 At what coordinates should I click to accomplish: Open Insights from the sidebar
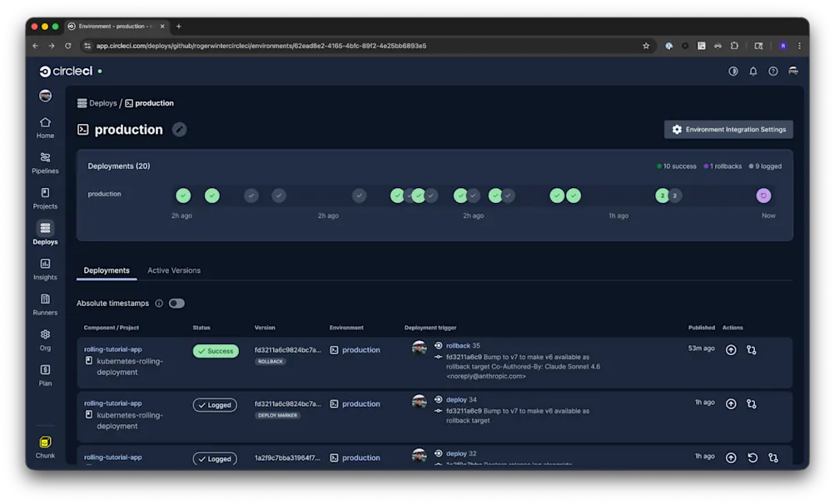pos(44,269)
